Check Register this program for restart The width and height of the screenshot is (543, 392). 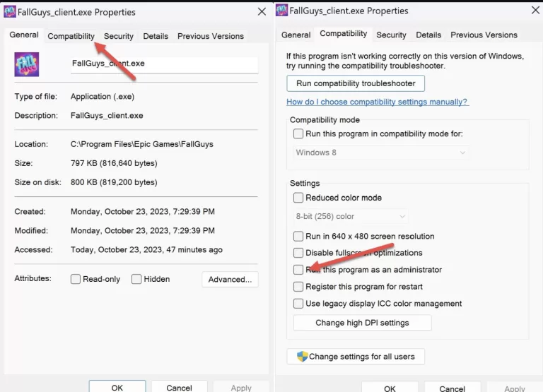pos(298,287)
